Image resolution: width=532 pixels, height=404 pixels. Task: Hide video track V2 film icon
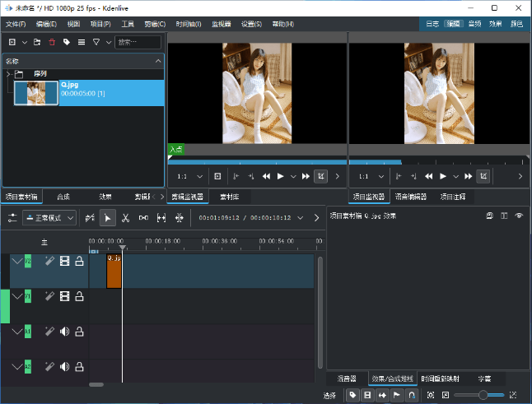pyautogui.click(x=64, y=261)
